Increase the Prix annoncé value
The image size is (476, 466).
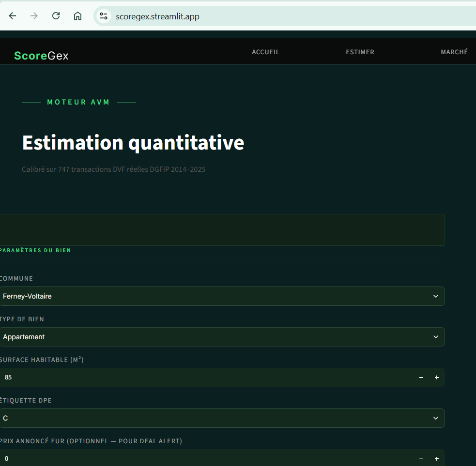[437, 459]
